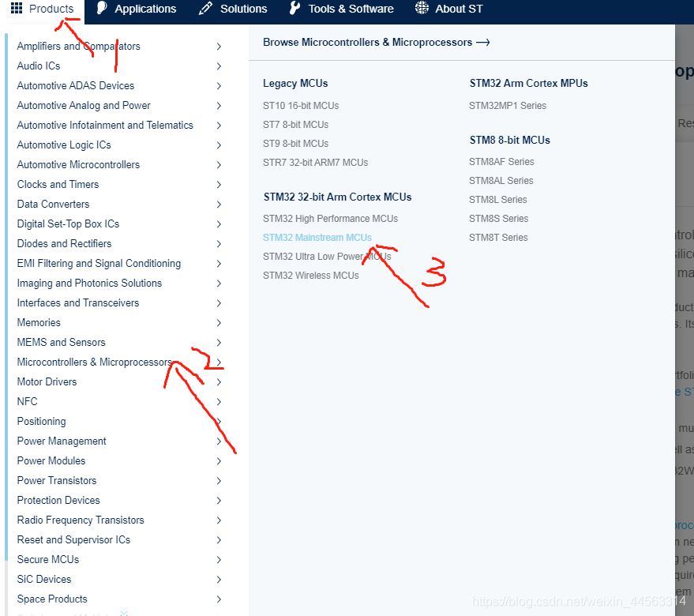Open ST7 8-bit MCUs link
694x616 pixels.
point(295,125)
